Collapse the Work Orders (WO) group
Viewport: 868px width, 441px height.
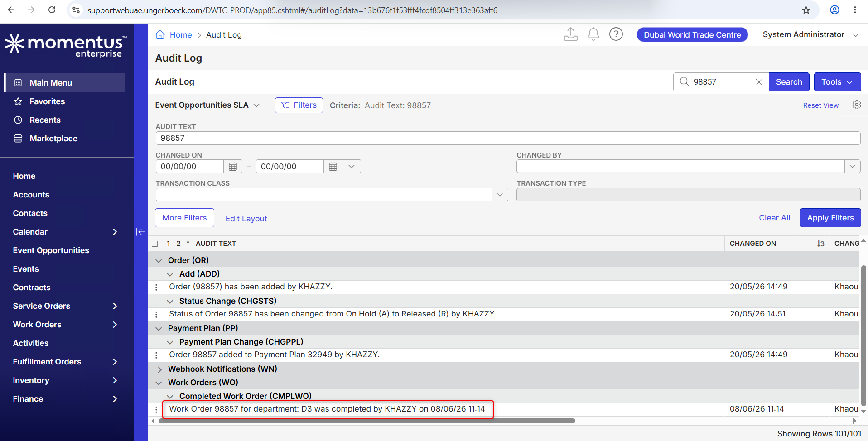pos(159,383)
